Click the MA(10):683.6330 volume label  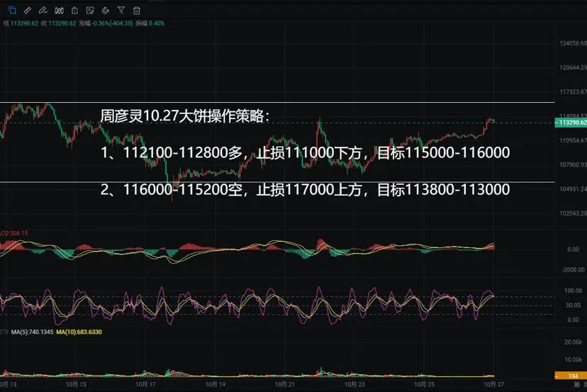(x=79, y=332)
